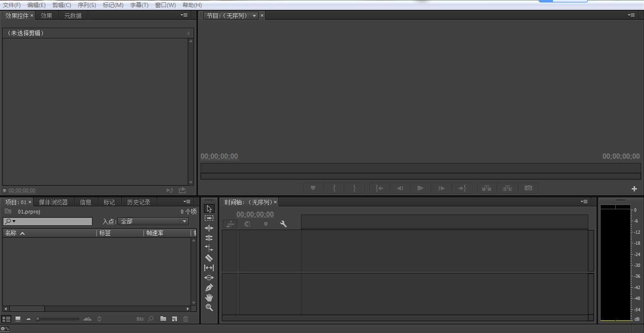This screenshot has height=333, width=644.
Task: Sort by the 名称 column header
Action: point(11,233)
